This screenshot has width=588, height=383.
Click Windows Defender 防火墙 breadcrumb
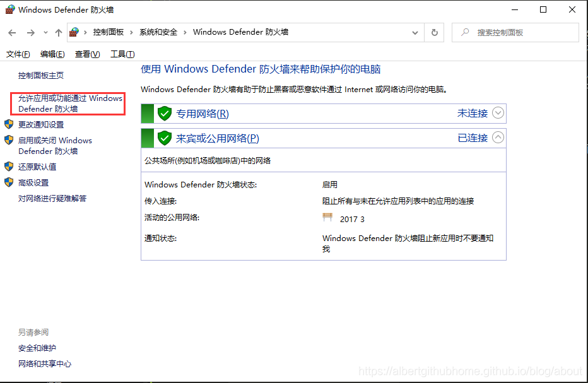pyautogui.click(x=241, y=32)
